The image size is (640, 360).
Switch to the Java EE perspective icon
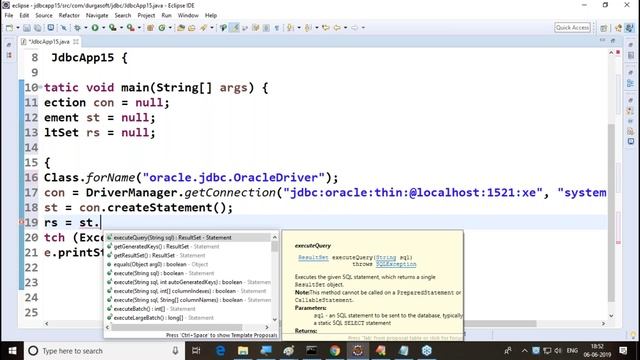618,28
